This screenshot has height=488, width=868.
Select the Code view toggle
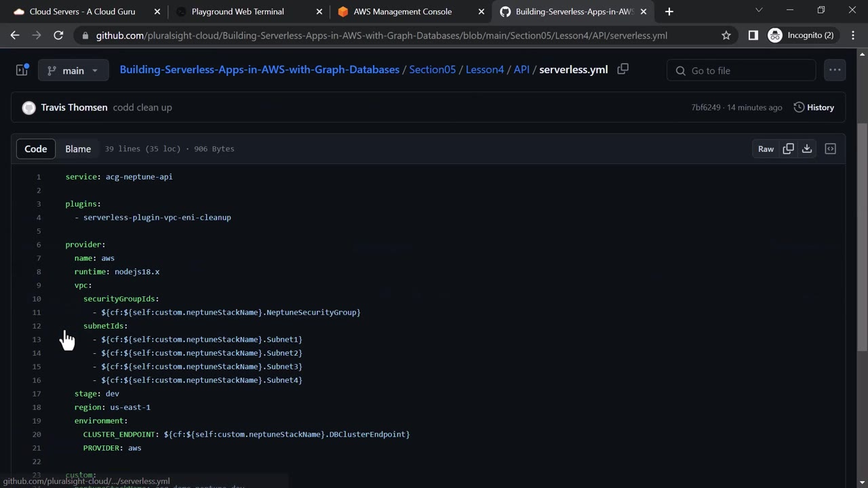[36, 149]
